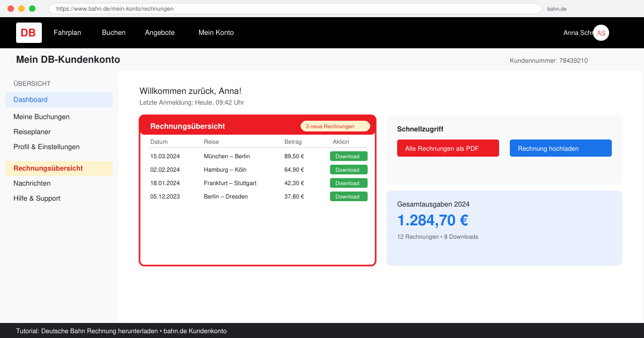Click the Schnellzugriff heading

click(x=420, y=129)
